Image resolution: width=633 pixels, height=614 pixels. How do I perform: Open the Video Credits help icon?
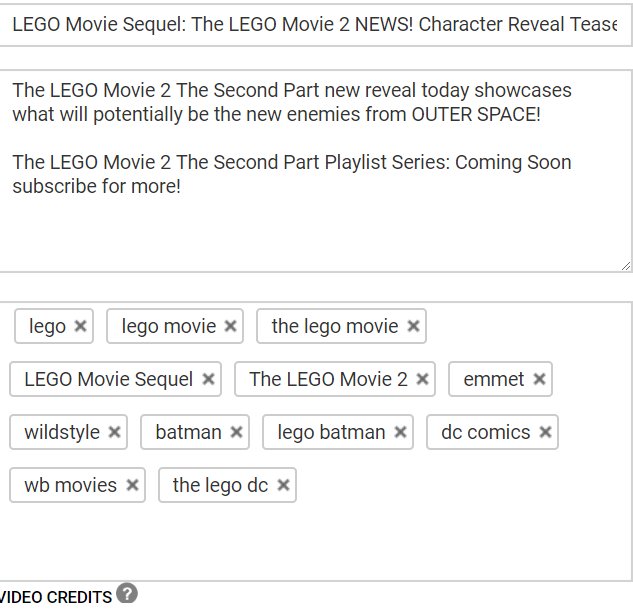click(x=127, y=593)
